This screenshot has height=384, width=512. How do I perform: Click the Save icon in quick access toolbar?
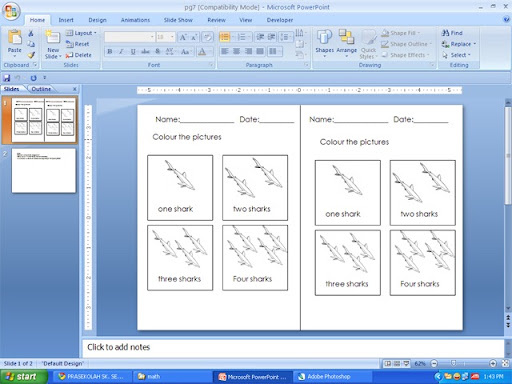pos(7,78)
